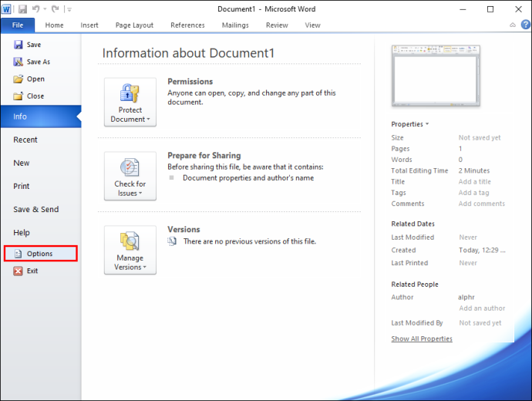Expand the Check for Issues dropdown arrow
The image size is (532, 401).
coord(140,193)
